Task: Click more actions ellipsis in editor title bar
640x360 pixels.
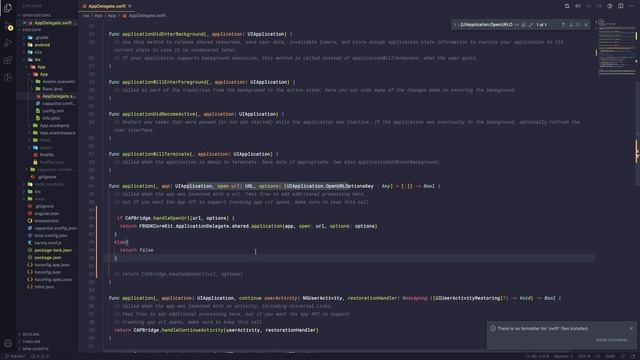Action: coord(631,6)
